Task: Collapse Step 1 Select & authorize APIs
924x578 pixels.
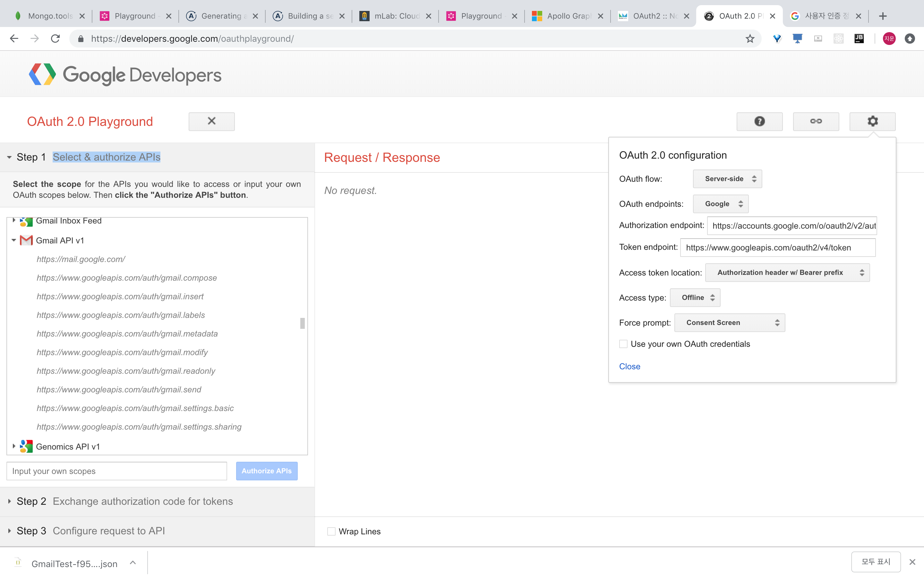Action: 9,157
